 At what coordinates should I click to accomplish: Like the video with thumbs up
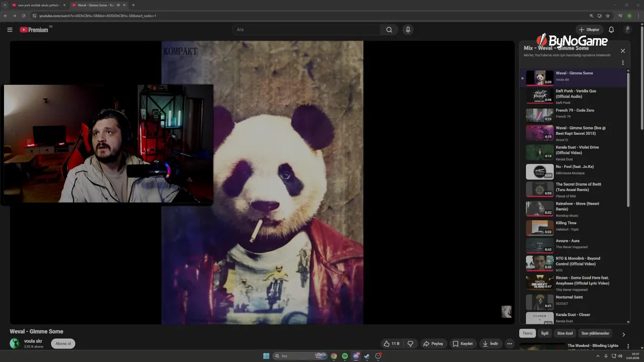click(391, 344)
